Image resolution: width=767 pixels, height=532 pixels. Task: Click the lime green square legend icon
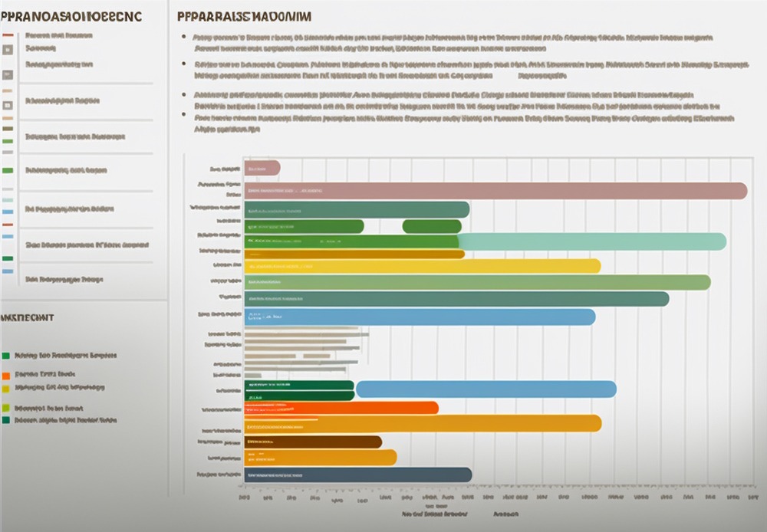point(6,409)
